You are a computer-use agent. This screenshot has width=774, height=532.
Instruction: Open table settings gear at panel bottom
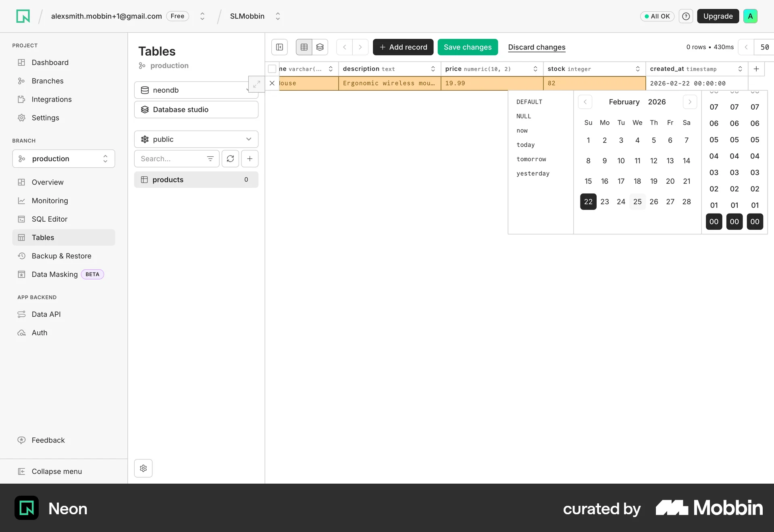143,468
